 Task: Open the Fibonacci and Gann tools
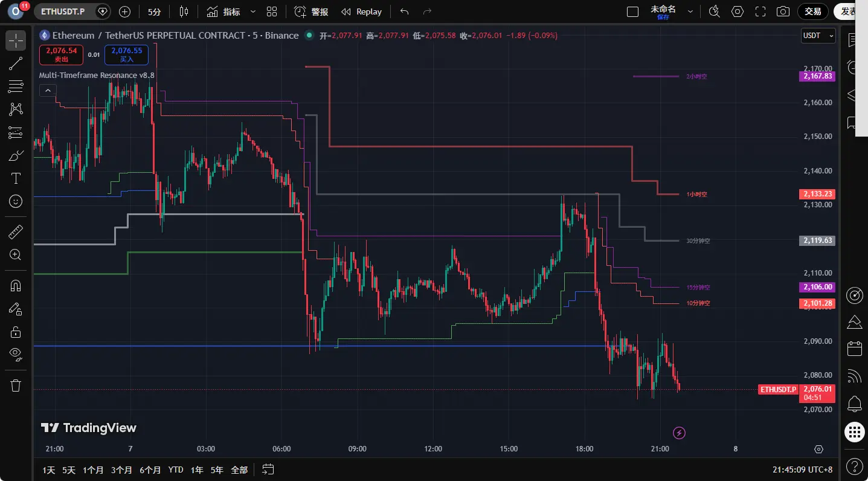(x=16, y=86)
